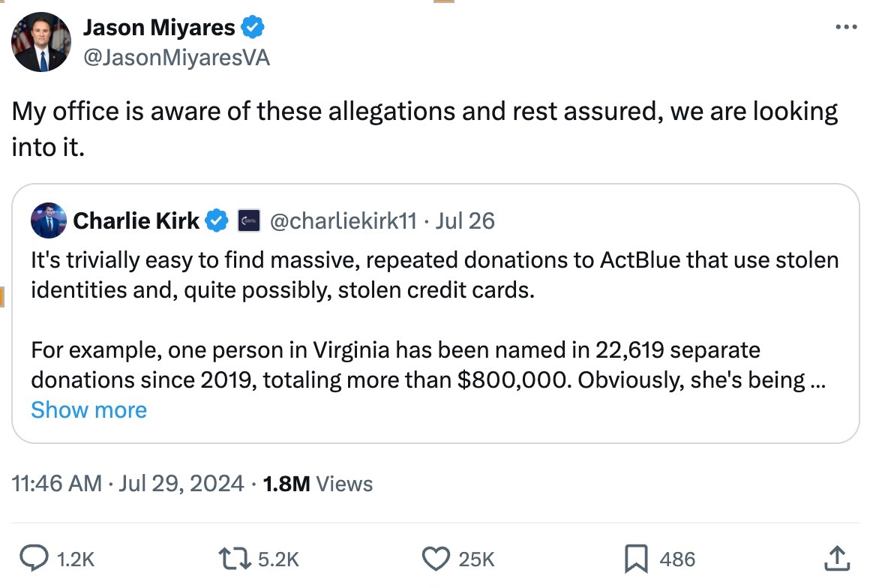
Task: Expand quoted tweet with Show more
Action: [88, 409]
